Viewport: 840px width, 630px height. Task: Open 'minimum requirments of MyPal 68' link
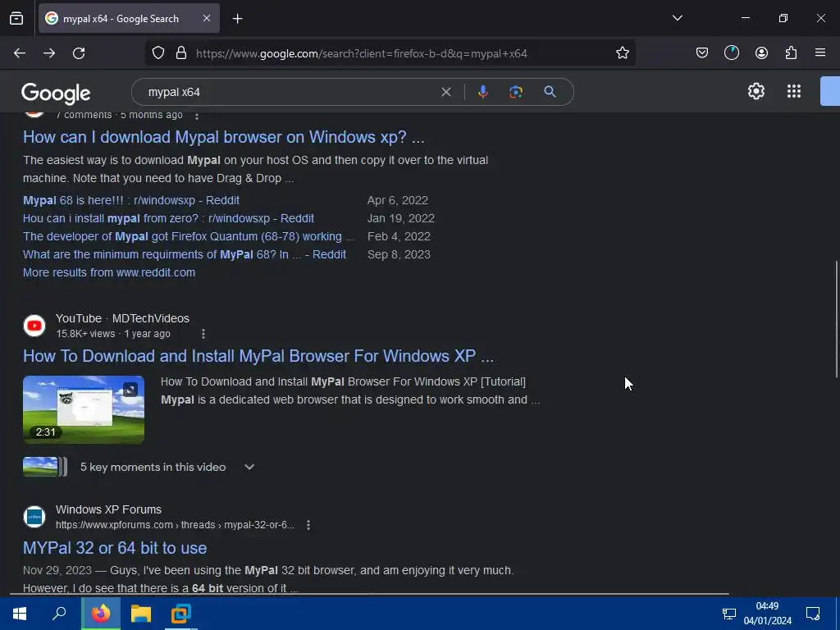click(185, 254)
